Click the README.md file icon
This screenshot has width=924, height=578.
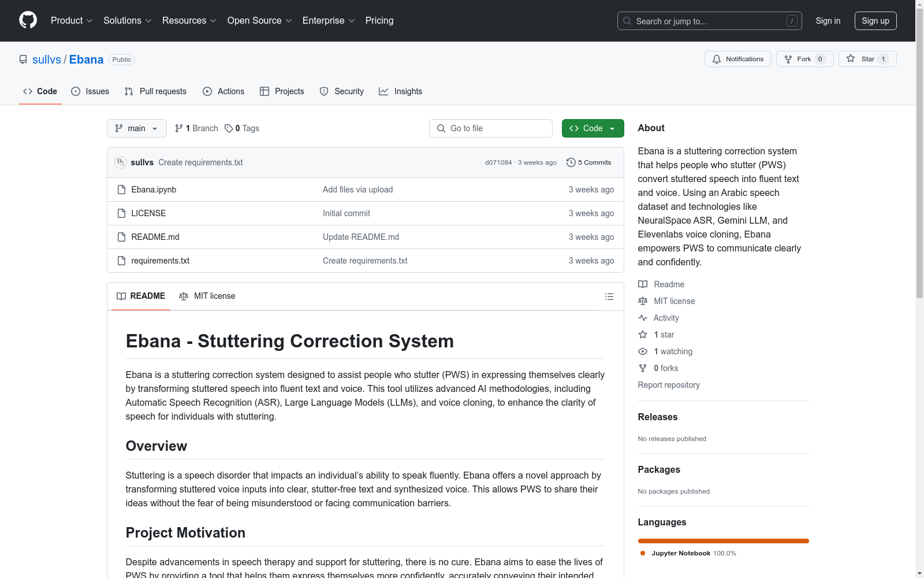tap(121, 237)
